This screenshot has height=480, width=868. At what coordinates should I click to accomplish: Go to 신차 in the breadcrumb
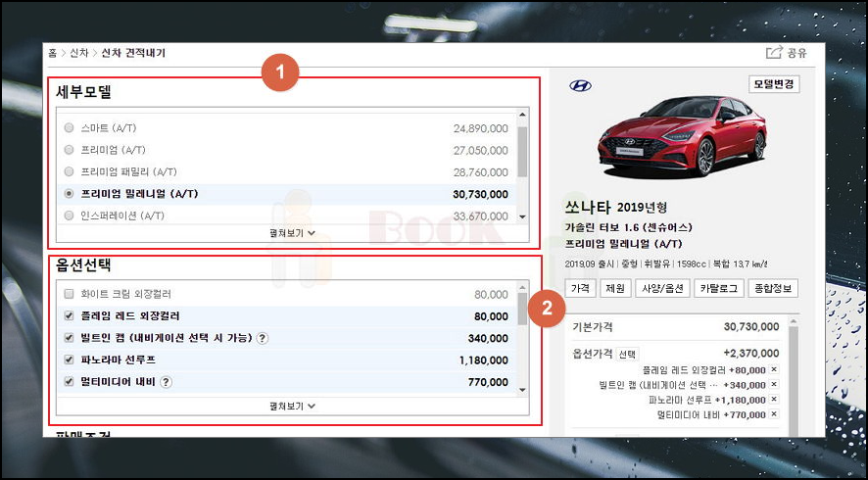click(78, 53)
